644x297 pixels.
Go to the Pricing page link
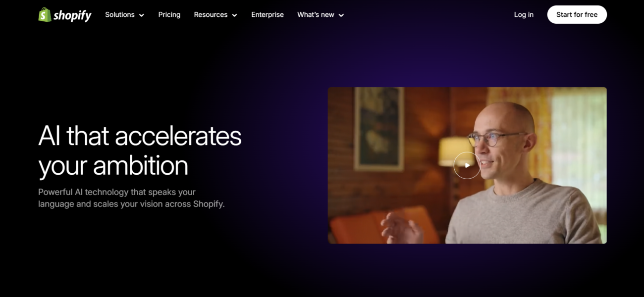coord(169,15)
